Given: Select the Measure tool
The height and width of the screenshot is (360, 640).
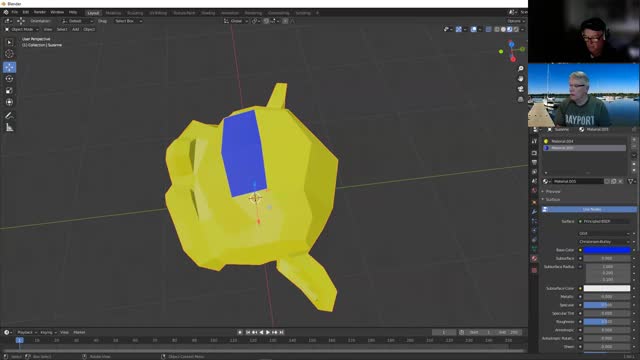Looking at the screenshot, I should [x=9, y=128].
